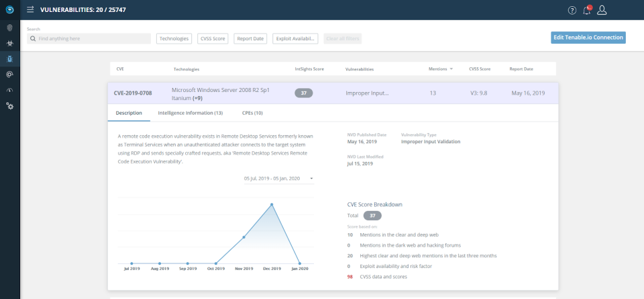This screenshot has width=644, height=299.
Task: Click the search magnifier icon
Action: click(x=34, y=39)
